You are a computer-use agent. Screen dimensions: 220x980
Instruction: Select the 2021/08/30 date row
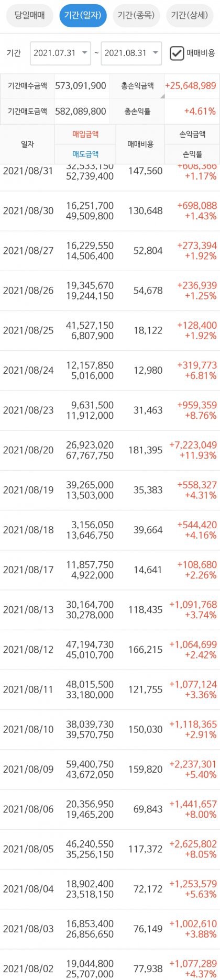pos(110,211)
